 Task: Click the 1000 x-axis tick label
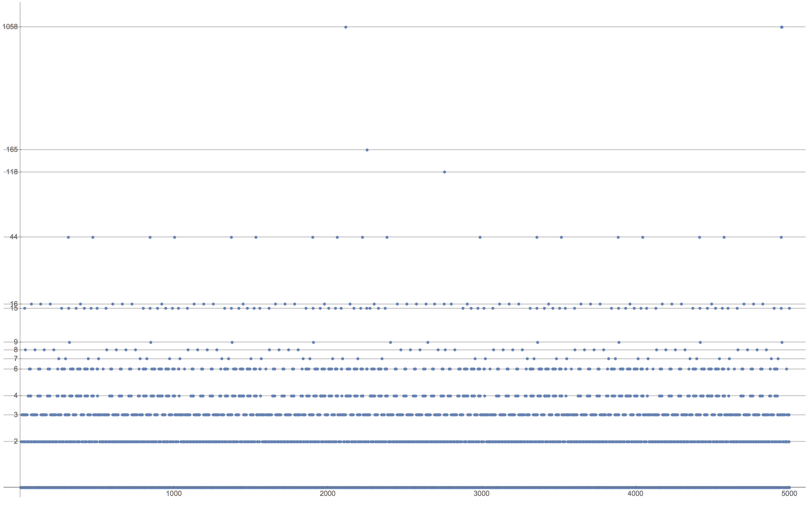[x=174, y=493]
